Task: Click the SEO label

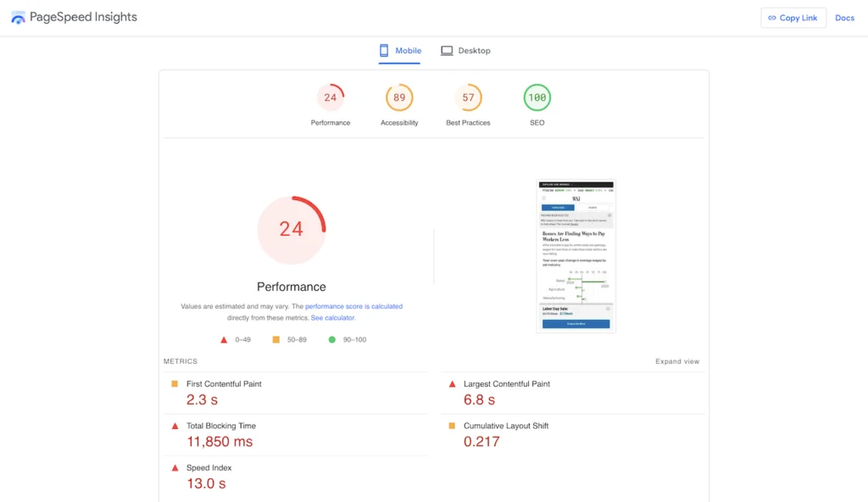Action: (x=537, y=122)
